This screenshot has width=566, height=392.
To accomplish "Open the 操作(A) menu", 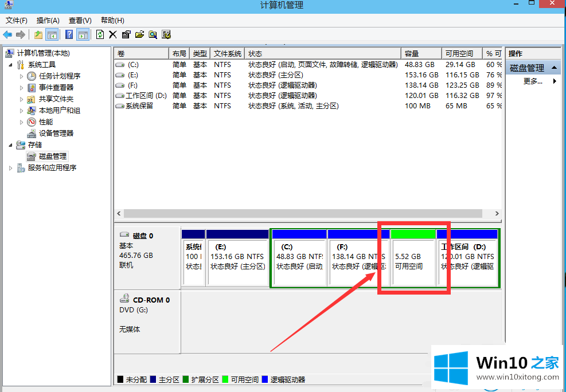I will (48, 21).
